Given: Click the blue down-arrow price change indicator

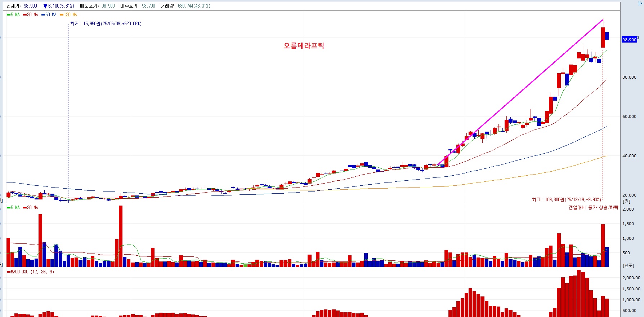Looking at the screenshot, I should (45, 6).
